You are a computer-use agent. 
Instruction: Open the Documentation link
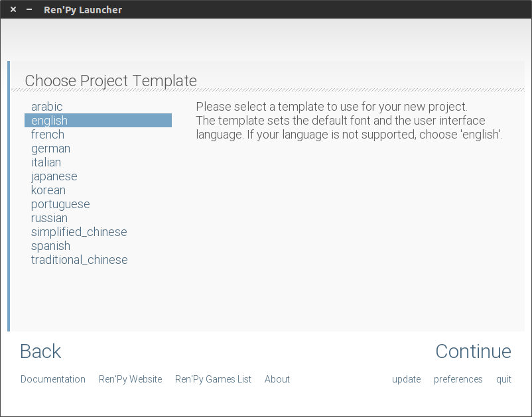(53, 379)
